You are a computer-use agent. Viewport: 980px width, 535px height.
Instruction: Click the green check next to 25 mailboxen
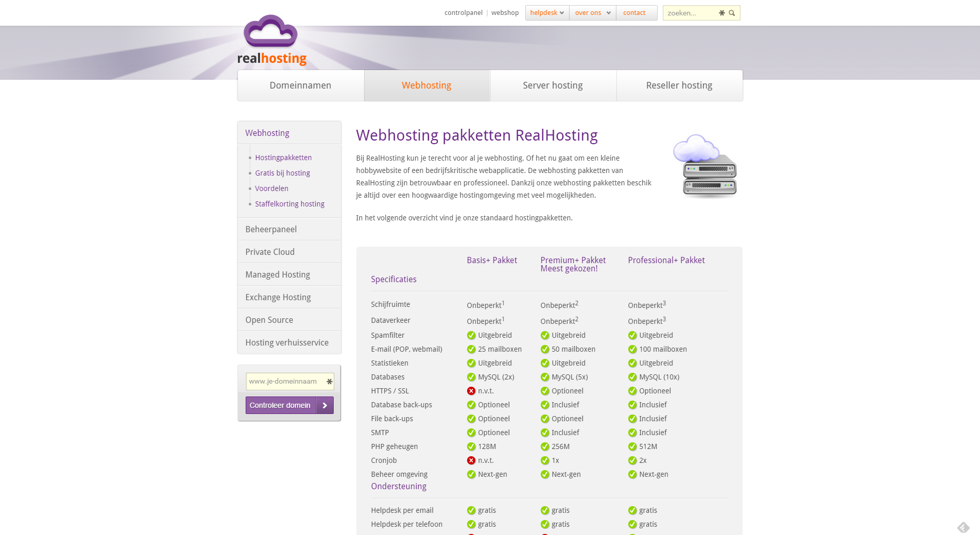471,349
